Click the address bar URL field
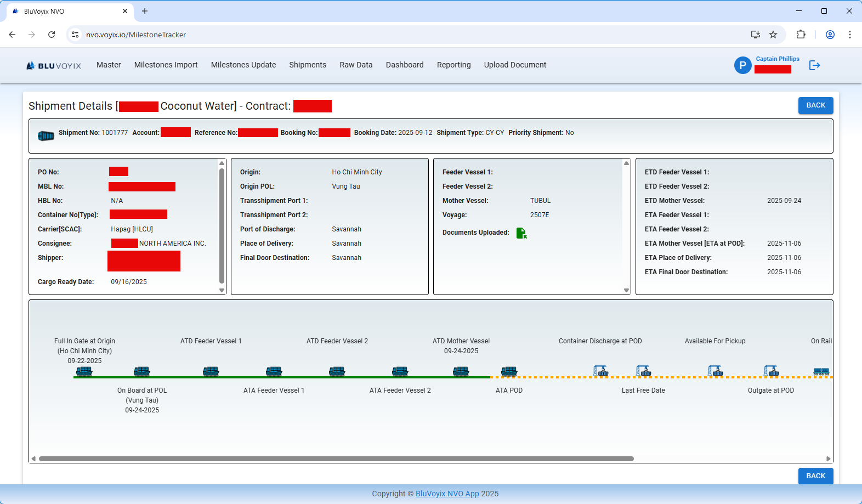The image size is (862, 504). 384,35
